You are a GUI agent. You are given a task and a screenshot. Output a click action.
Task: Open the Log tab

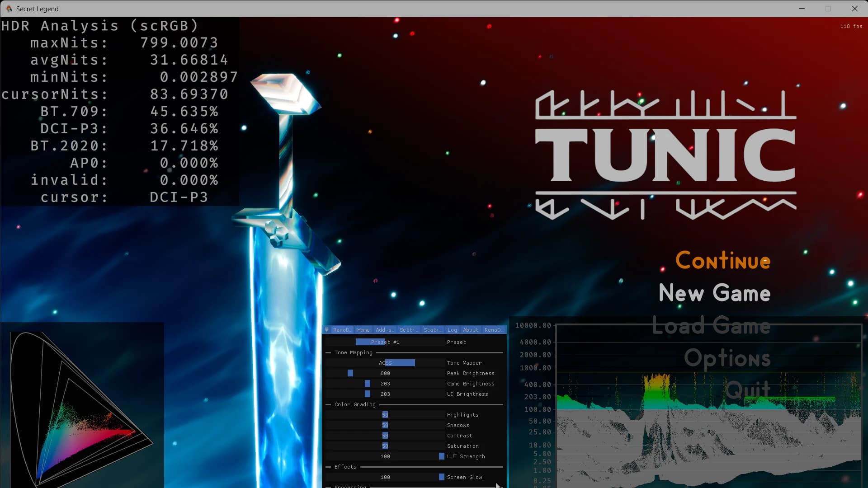452,330
